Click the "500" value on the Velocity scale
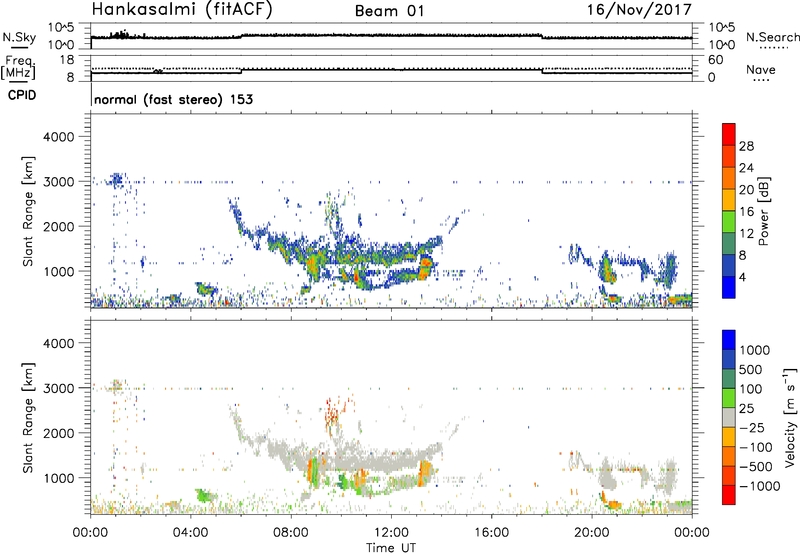This screenshot has height=554, width=800. 751,369
